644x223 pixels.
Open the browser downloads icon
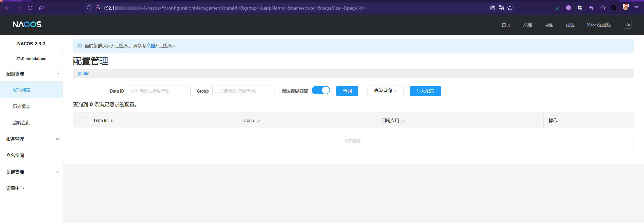[557, 8]
